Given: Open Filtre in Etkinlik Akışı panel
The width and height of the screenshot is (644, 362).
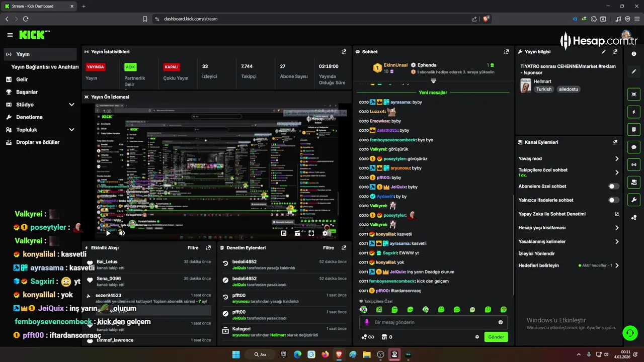Looking at the screenshot, I should coord(193,248).
